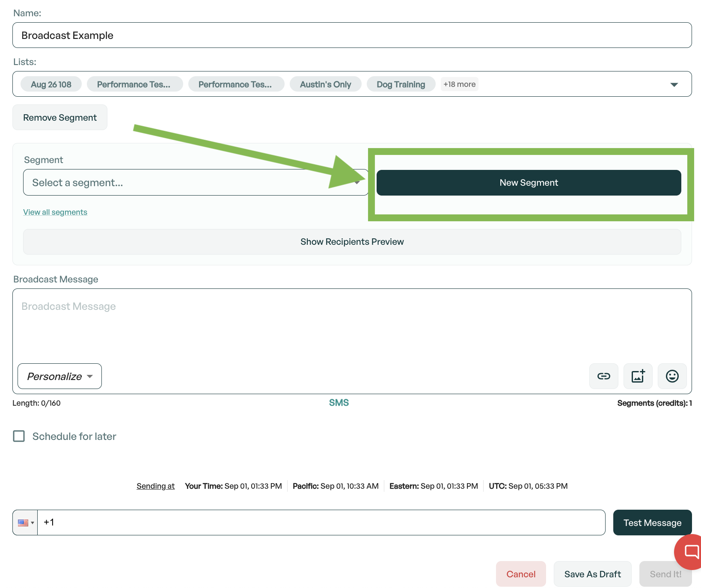Click the Length: 0/160 counter
Screen dimensions: 701x588
point(36,403)
